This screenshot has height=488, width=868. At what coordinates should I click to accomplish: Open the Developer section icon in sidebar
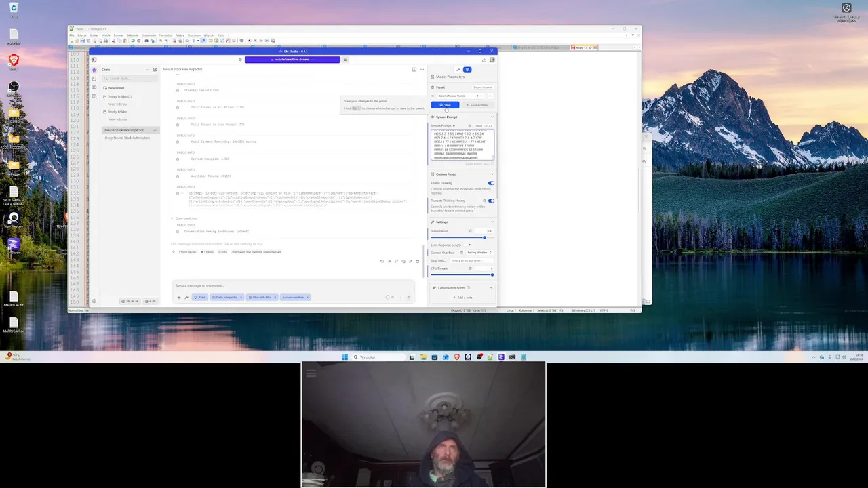(x=94, y=79)
